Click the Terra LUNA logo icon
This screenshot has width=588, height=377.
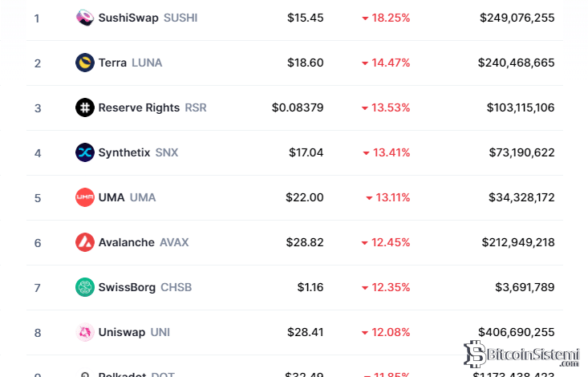pos(85,63)
